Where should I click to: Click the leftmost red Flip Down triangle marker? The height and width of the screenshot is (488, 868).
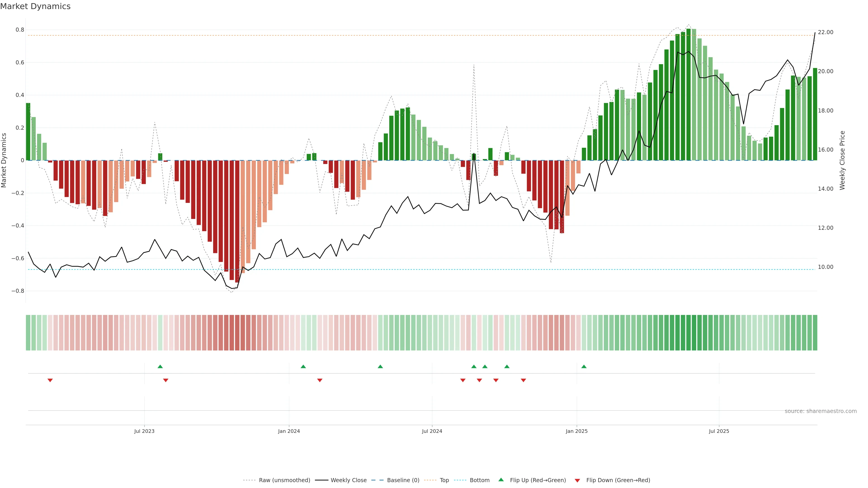click(50, 380)
